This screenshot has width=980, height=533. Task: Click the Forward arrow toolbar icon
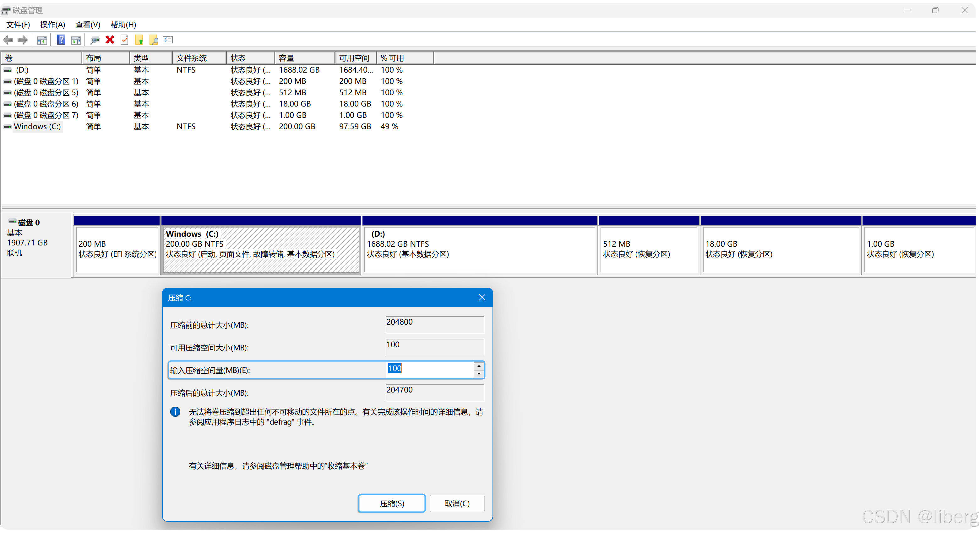23,40
